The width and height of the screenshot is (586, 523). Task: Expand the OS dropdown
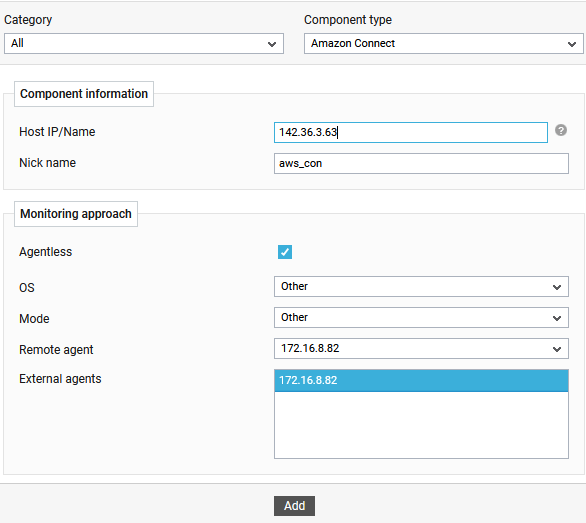click(421, 287)
